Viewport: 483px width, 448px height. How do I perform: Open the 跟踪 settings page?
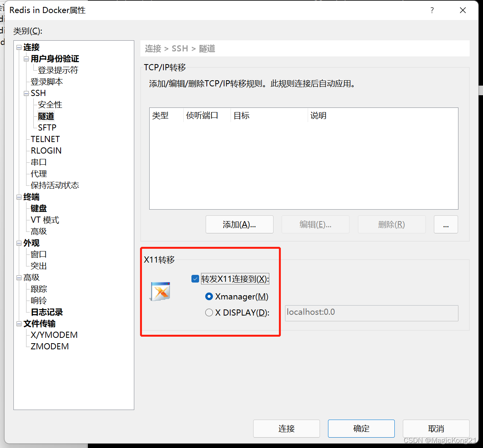[x=39, y=289]
